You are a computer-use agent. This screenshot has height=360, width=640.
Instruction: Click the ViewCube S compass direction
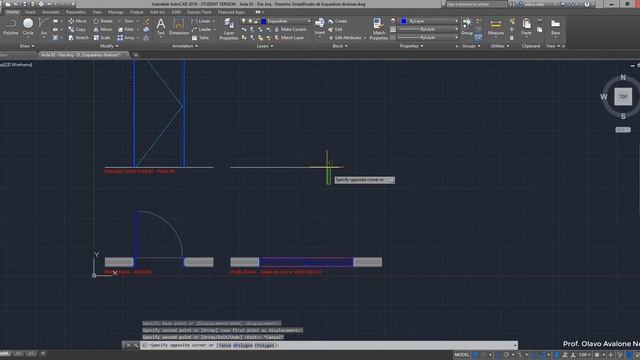point(623,116)
